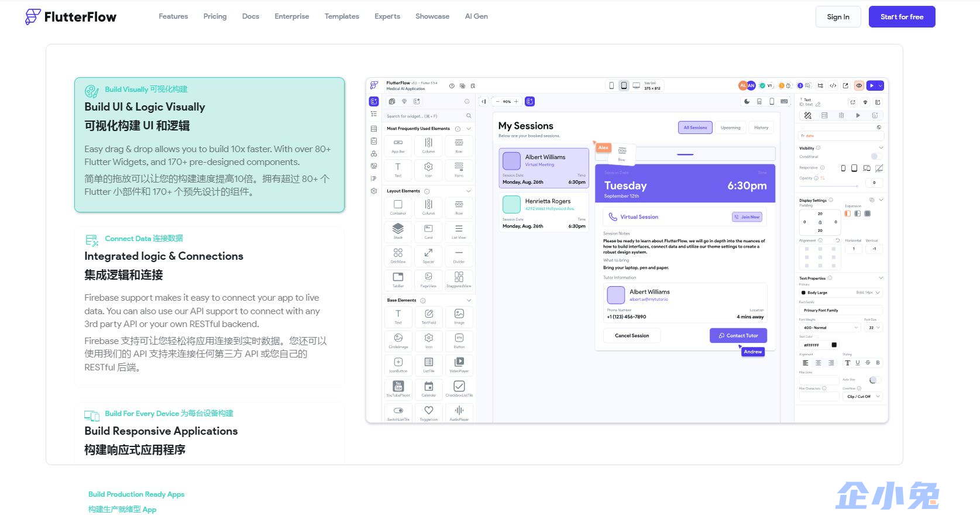980x526 pixels.
Task: Select the Widget Palette sidebar icon
Action: 374,101
